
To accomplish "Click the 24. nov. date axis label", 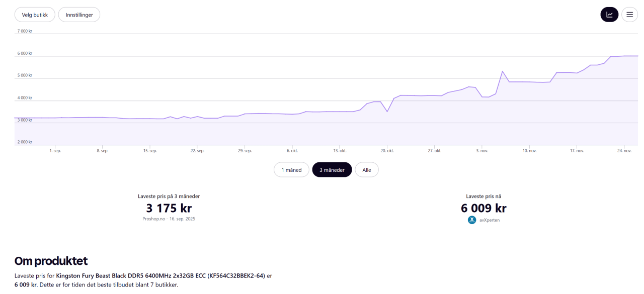I will tap(624, 151).
